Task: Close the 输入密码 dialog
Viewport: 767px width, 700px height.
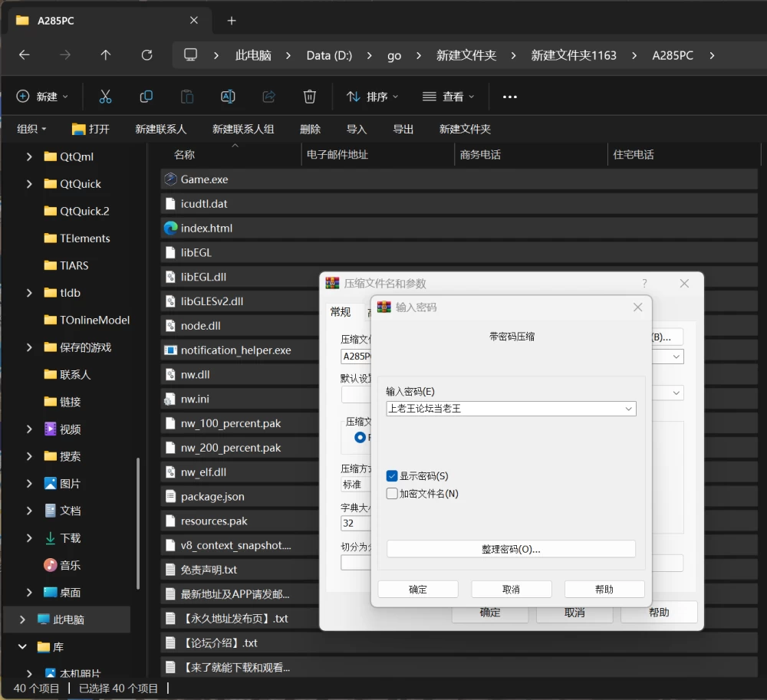Action: tap(637, 307)
